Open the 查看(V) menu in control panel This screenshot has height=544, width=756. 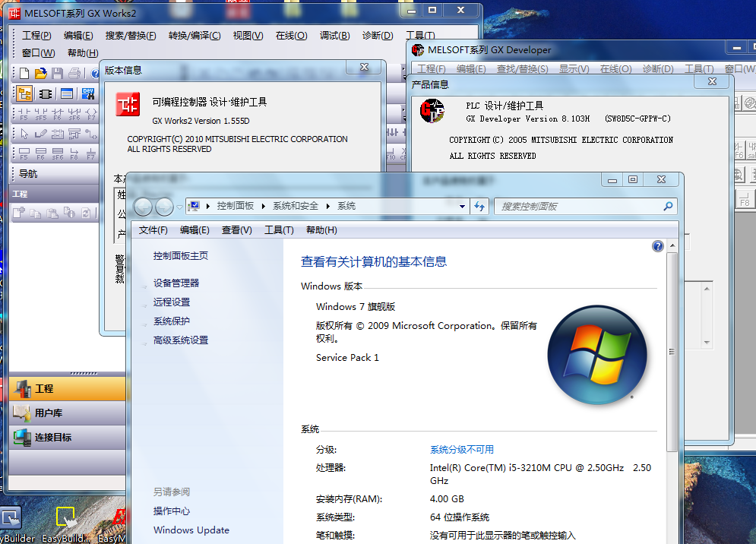click(x=236, y=230)
